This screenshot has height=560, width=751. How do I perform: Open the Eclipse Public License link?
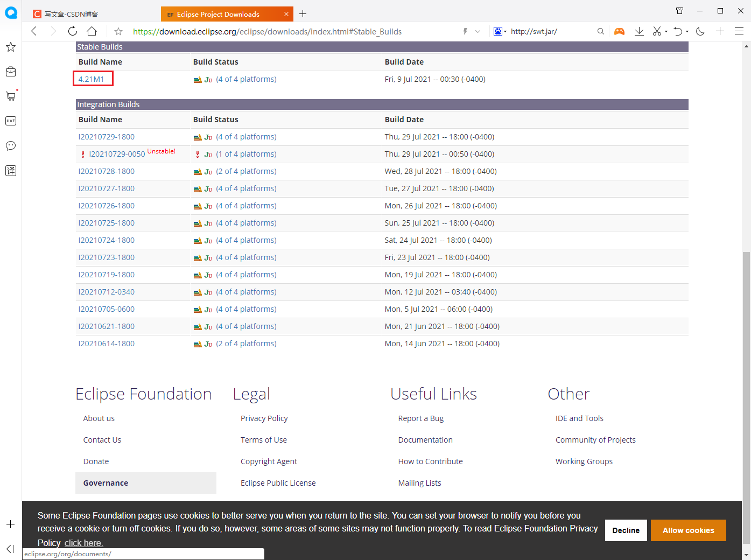pyautogui.click(x=278, y=483)
